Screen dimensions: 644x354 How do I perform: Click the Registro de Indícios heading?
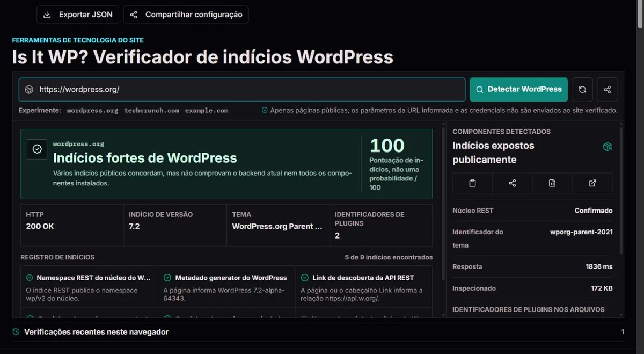[x=57, y=257]
